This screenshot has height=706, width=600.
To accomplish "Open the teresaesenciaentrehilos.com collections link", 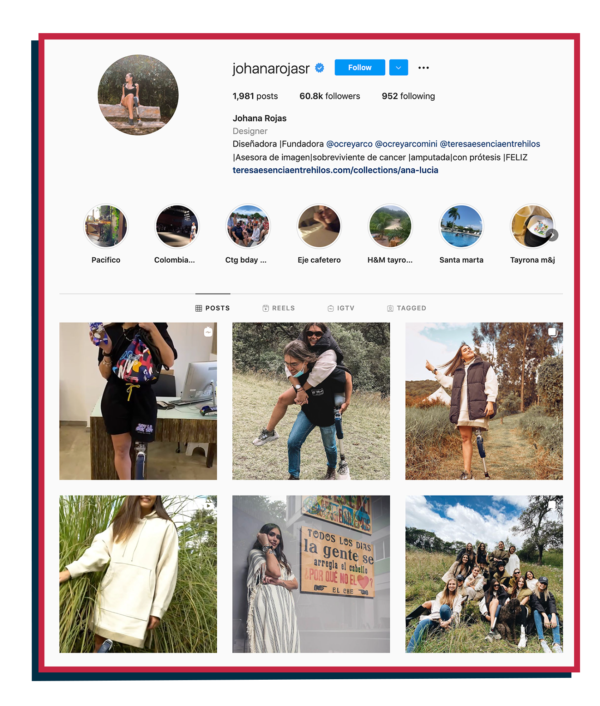I will tap(335, 170).
